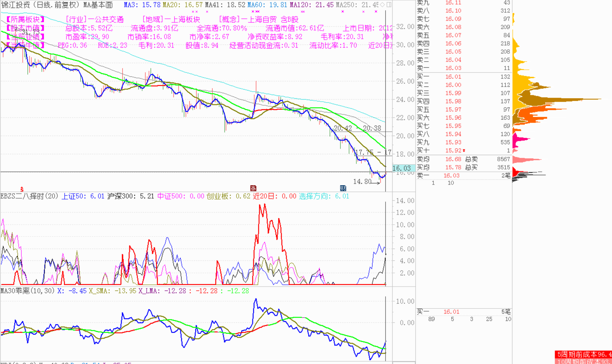Select the 买十 15.92 bid row

463,151
